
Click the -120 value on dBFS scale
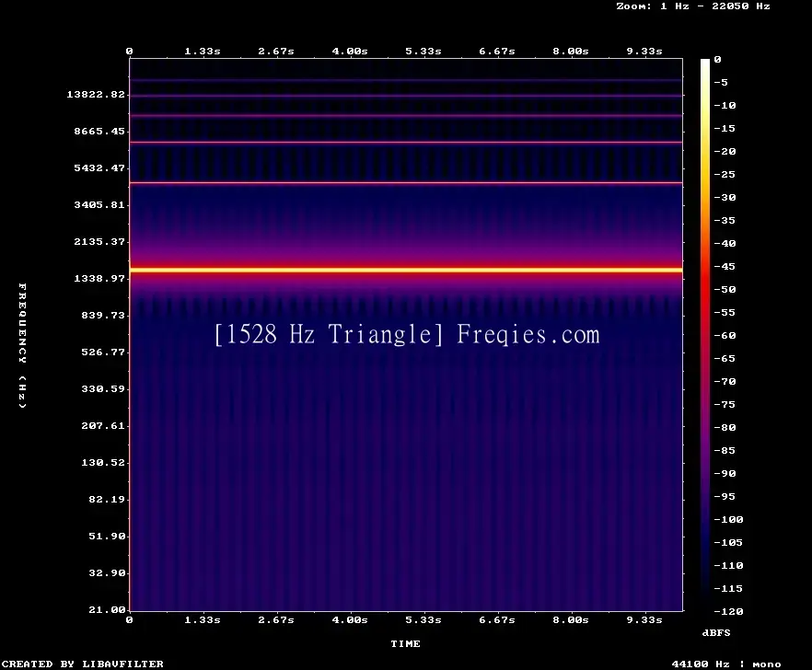click(x=728, y=611)
